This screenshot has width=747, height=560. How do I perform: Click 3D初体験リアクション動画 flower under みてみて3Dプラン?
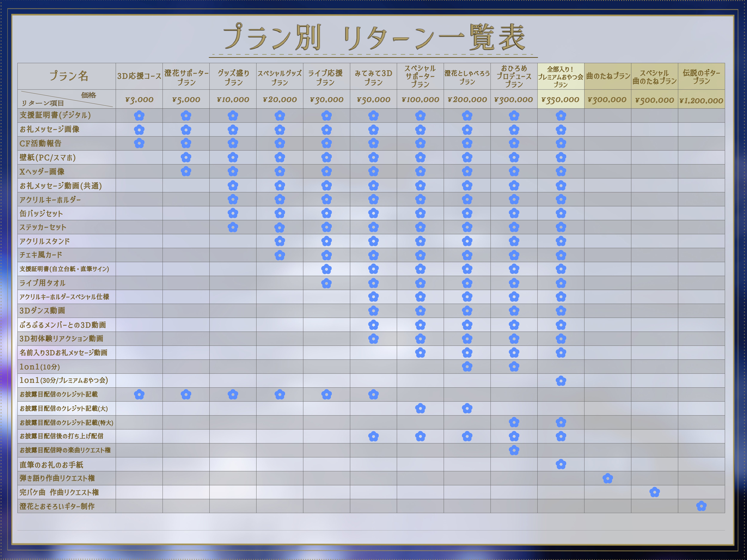coord(373,339)
